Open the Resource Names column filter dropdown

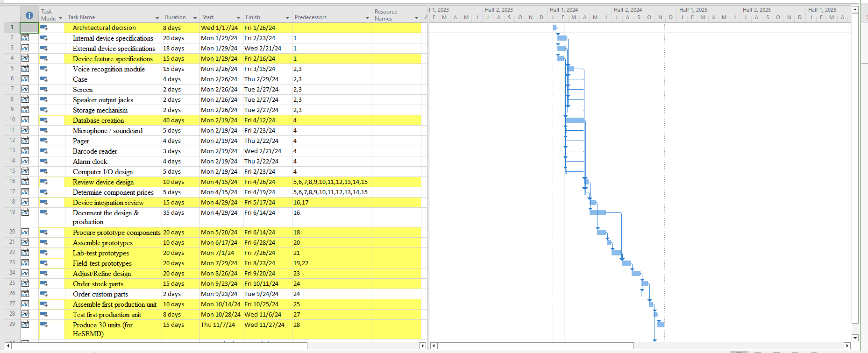[x=416, y=18]
